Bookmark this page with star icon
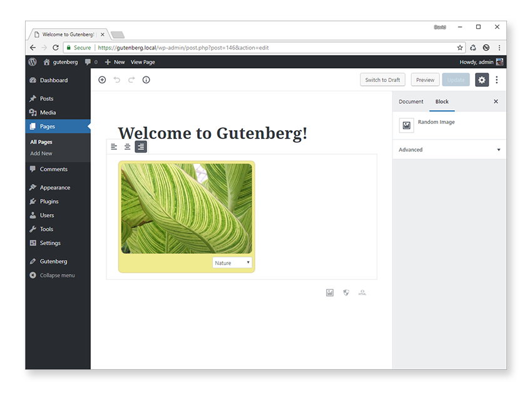Screen dimensions: 532x396 click(x=460, y=48)
